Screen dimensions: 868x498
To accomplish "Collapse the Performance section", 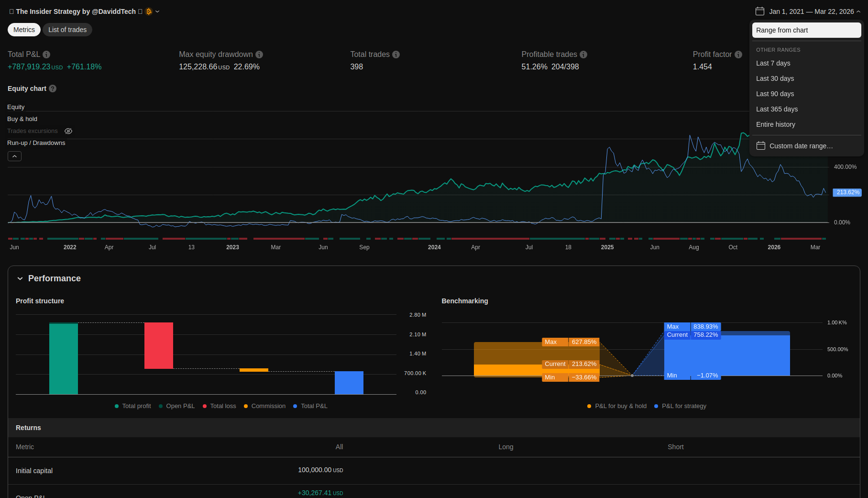I will pyautogui.click(x=20, y=278).
